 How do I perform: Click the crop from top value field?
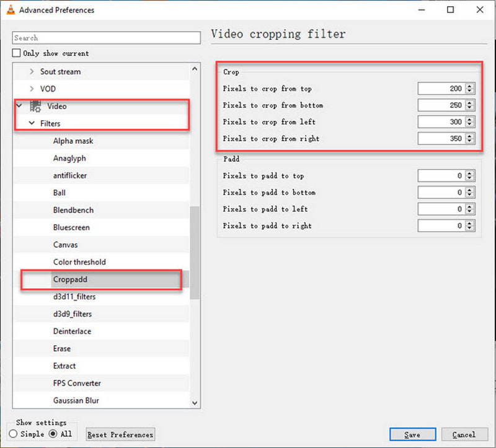[441, 89]
